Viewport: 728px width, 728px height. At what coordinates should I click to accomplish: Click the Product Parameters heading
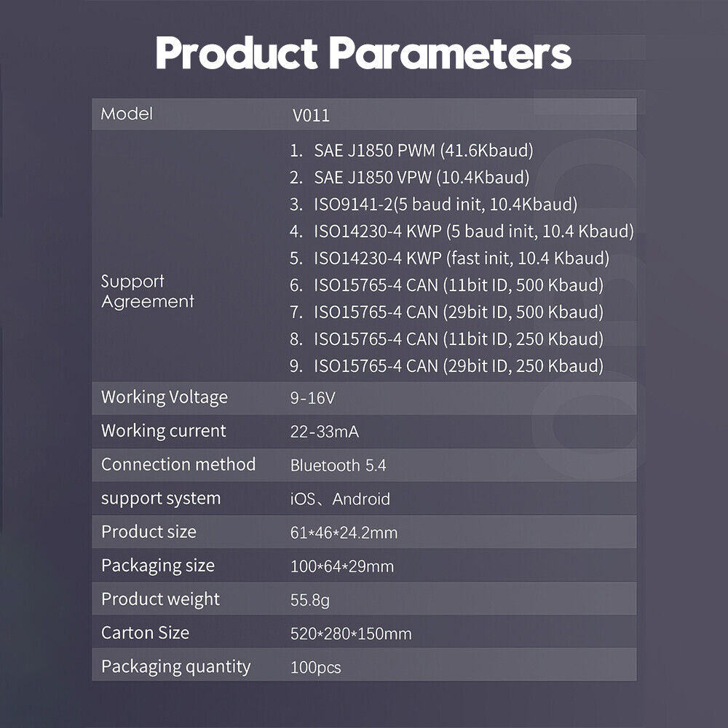(363, 53)
